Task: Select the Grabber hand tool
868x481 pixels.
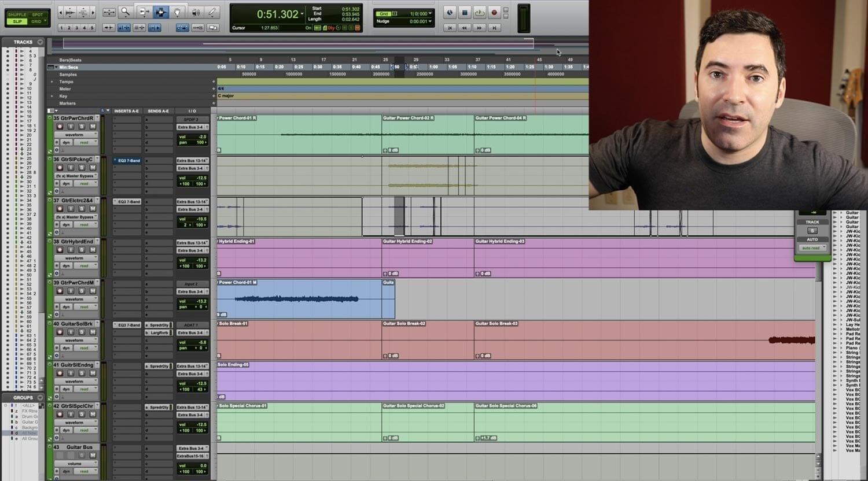Action: (x=177, y=12)
